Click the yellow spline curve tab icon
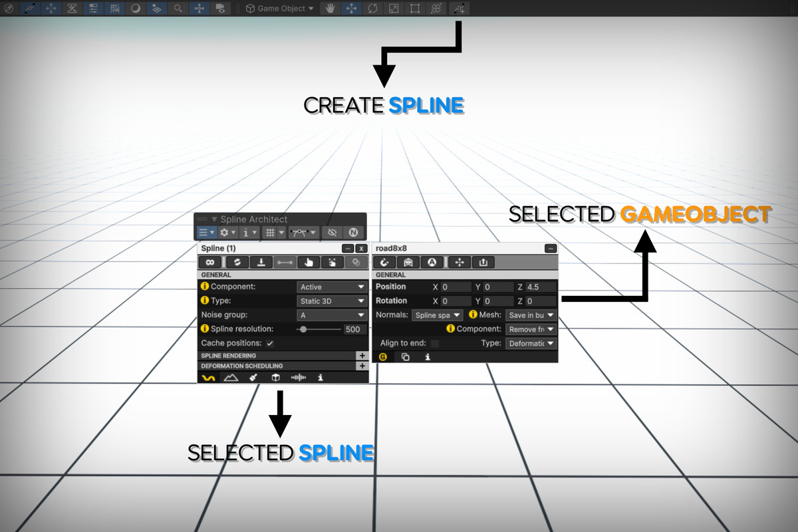This screenshot has height=532, width=798. tap(210, 377)
